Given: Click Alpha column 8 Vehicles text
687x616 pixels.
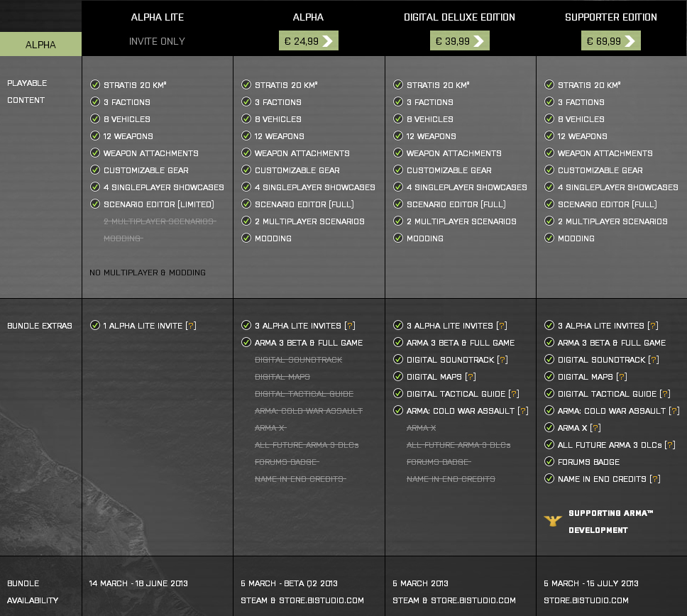Looking at the screenshot, I should click(277, 119).
